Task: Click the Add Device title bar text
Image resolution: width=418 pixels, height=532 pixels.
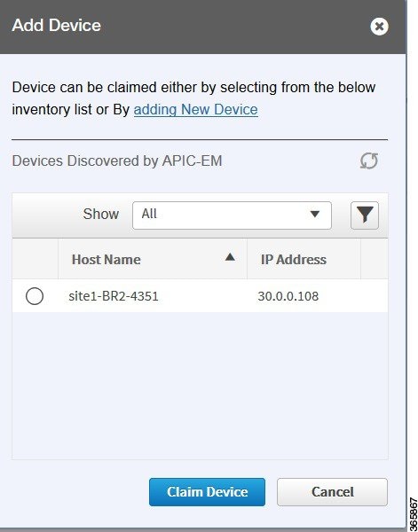Action: click(57, 26)
